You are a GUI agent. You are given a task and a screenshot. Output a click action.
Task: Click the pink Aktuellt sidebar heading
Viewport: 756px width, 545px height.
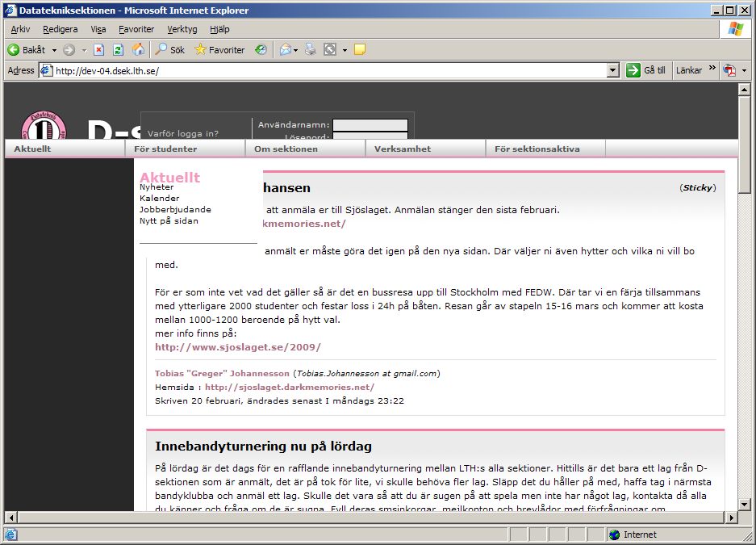[169, 177]
